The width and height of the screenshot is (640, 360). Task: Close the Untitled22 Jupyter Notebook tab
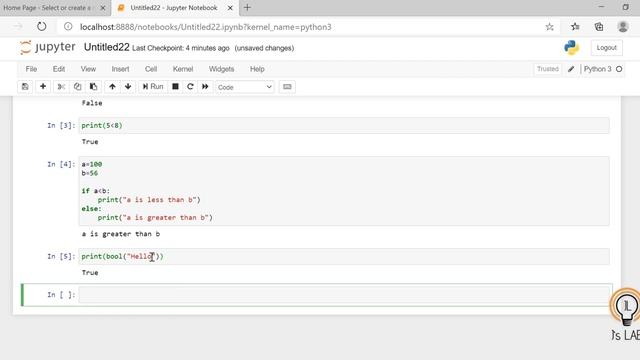230,8
